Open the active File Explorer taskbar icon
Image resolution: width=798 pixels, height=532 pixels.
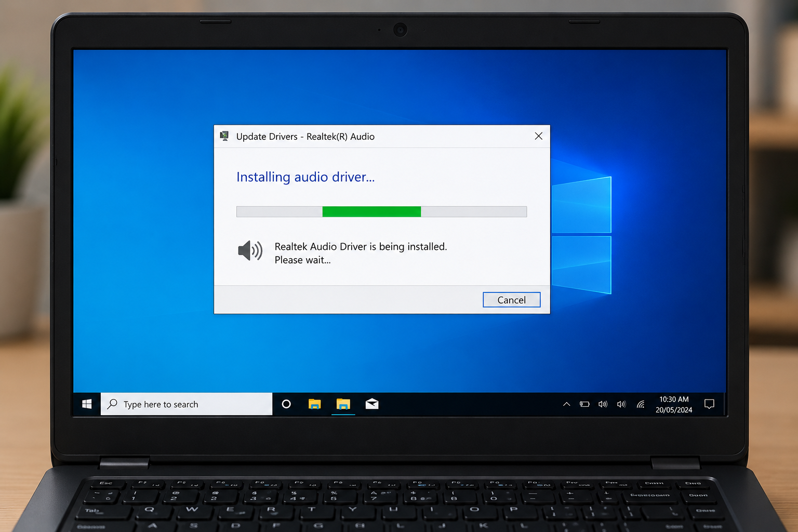343,404
